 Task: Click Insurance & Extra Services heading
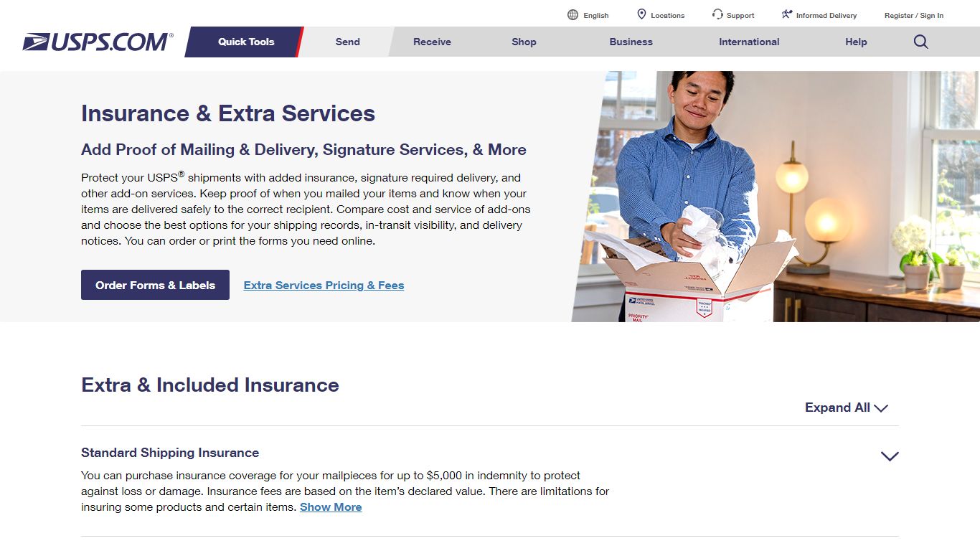click(228, 113)
